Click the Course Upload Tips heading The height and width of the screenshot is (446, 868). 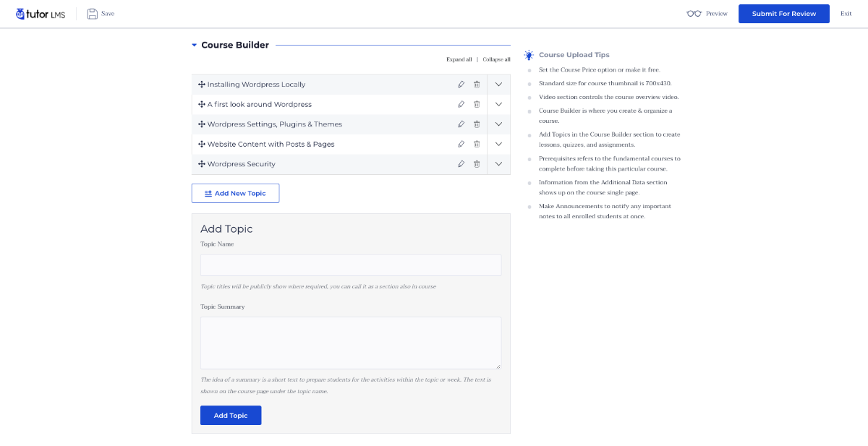click(x=574, y=55)
